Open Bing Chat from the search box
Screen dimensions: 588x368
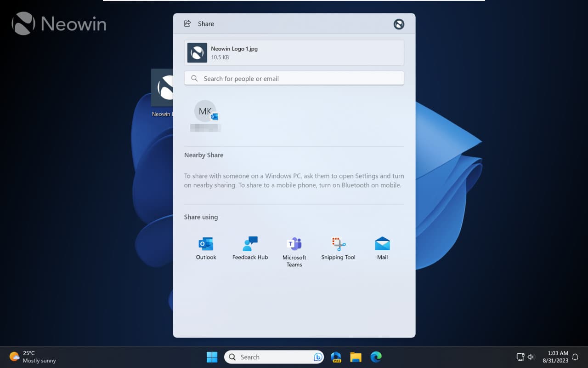click(317, 356)
